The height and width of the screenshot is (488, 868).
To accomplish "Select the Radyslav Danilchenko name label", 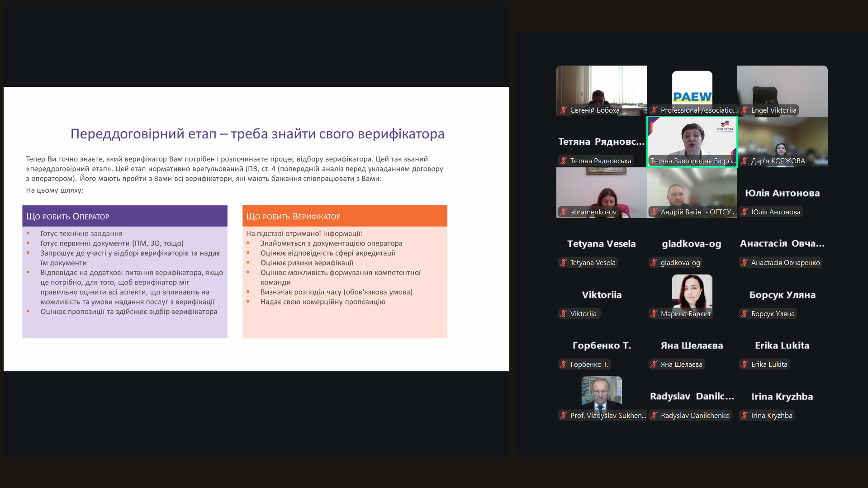I will pos(695,415).
